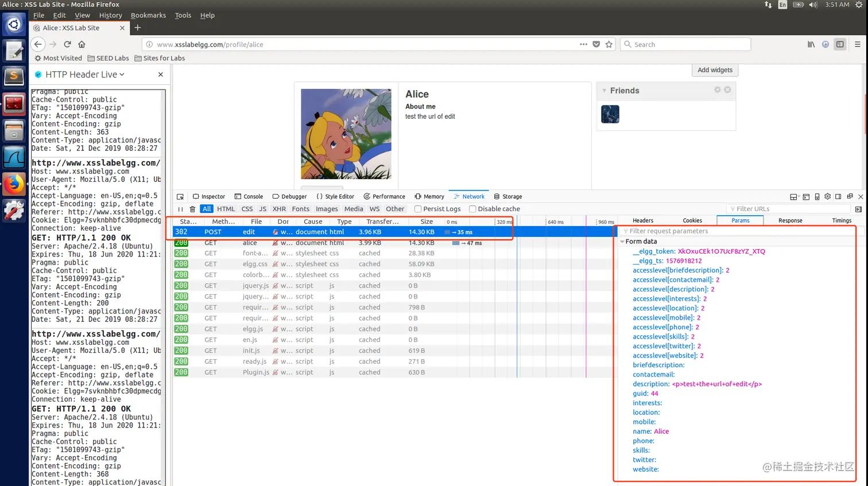Sort requests by the Size column
Screen dimensions: 868x486
(x=427, y=221)
